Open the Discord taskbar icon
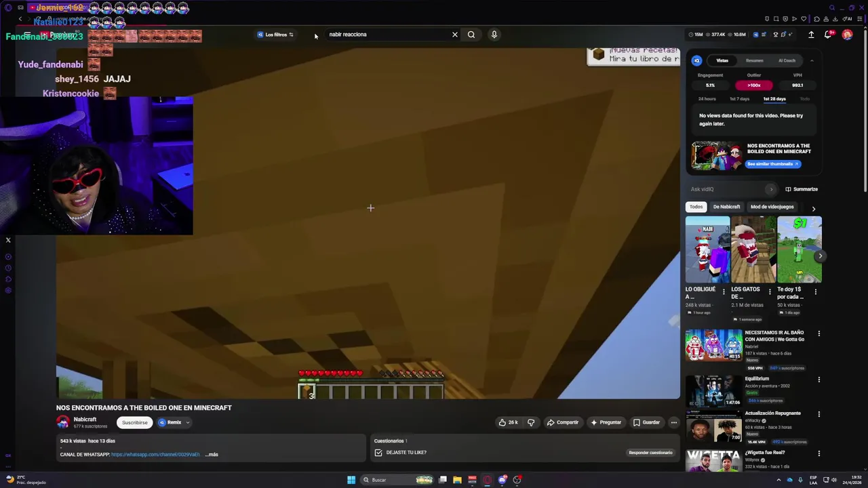 click(502, 480)
